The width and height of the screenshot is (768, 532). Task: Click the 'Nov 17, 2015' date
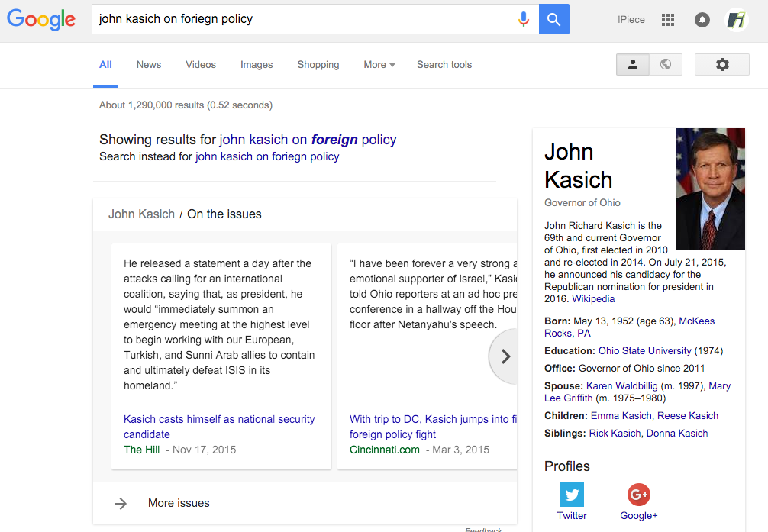[x=205, y=450]
